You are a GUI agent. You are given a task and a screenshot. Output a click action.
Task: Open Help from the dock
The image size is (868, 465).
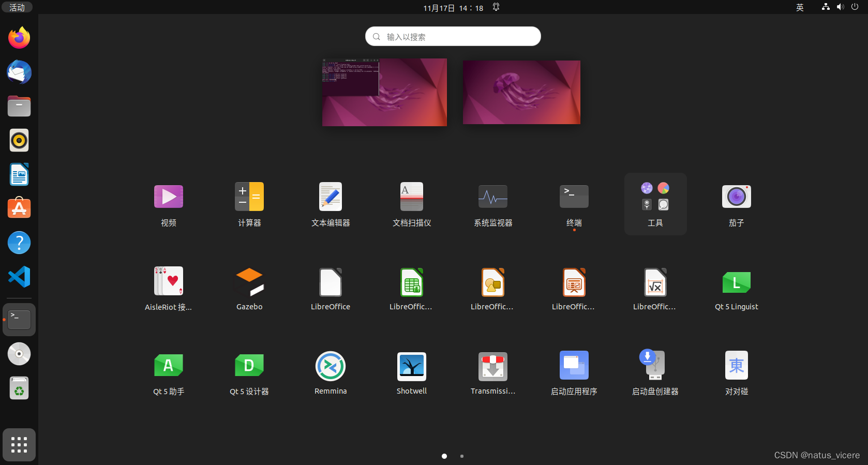tap(19, 243)
